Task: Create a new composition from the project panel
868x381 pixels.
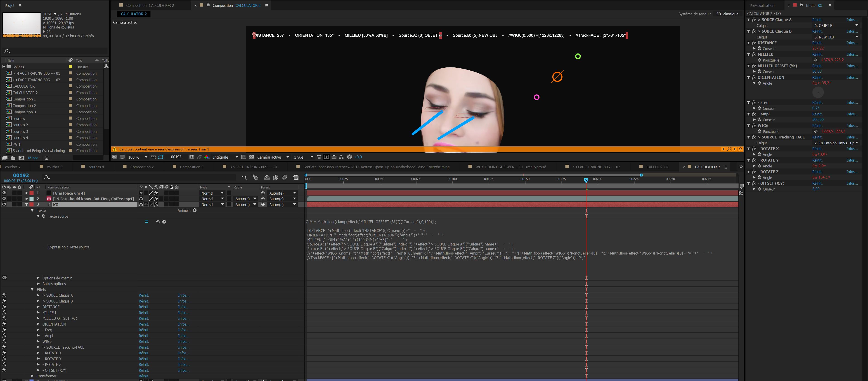Action: click(x=21, y=158)
